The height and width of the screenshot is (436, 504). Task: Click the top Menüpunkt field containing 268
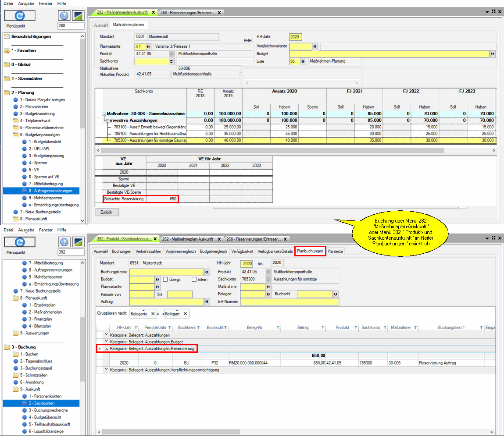(x=71, y=26)
